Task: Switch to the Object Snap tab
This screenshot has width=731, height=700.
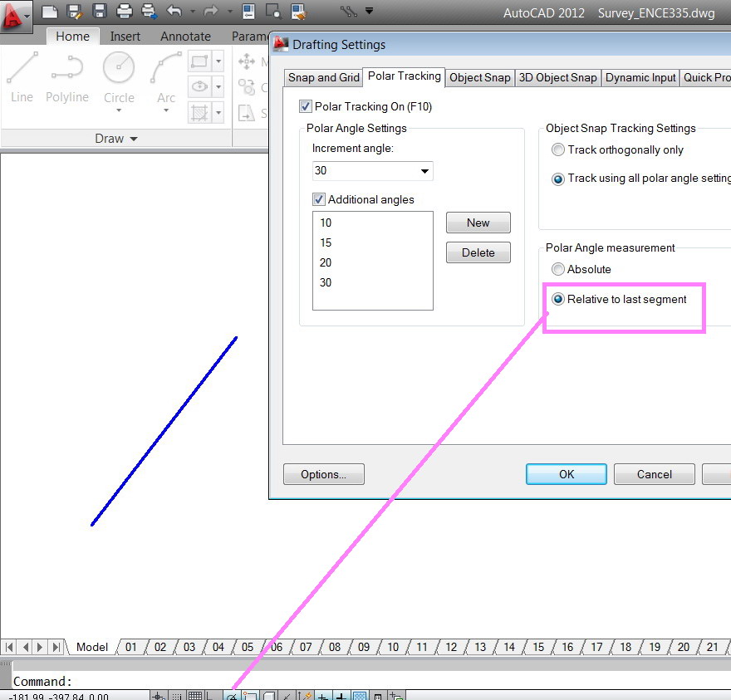Action: (479, 77)
